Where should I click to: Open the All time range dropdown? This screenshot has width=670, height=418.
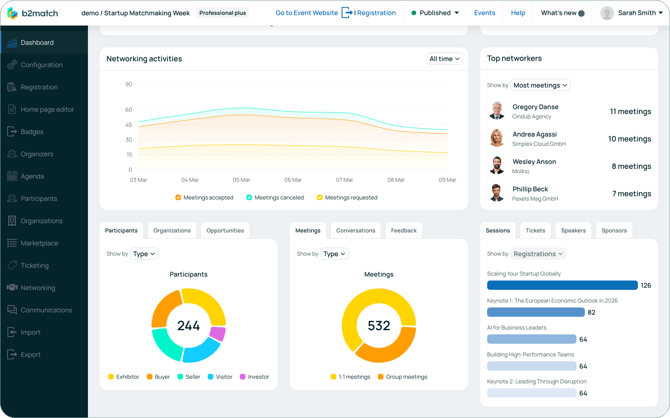coord(444,59)
